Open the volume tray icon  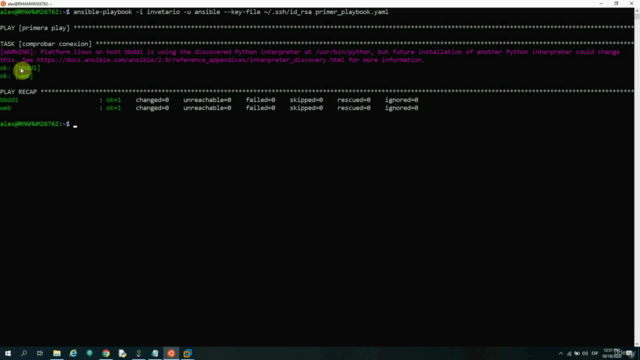(x=585, y=353)
